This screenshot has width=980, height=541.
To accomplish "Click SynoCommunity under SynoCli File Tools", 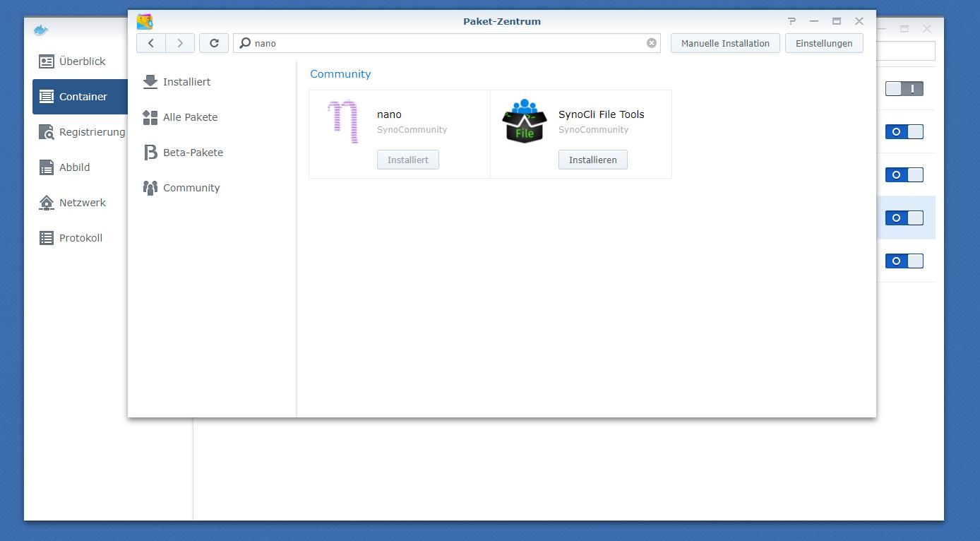I will (594, 130).
